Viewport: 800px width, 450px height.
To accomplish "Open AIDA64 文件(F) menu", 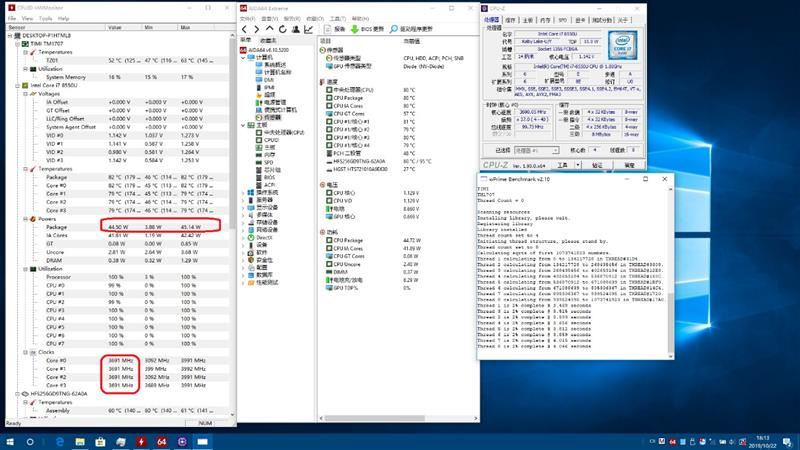I will (x=247, y=19).
